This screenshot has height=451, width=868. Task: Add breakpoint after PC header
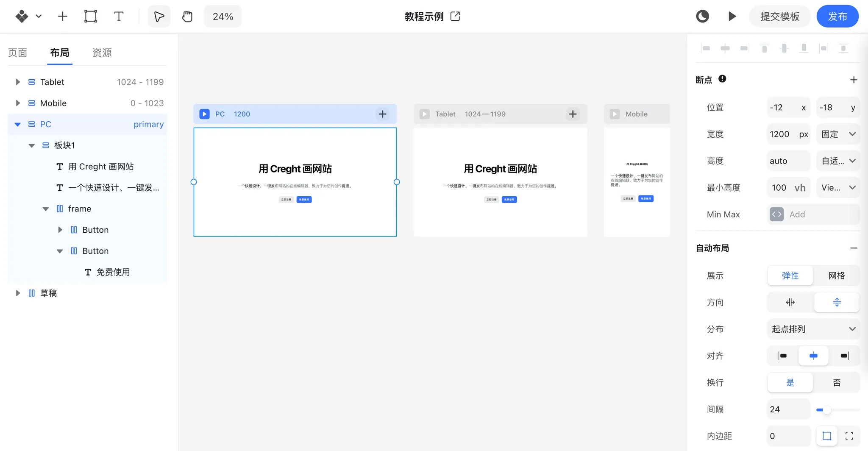[x=382, y=114]
